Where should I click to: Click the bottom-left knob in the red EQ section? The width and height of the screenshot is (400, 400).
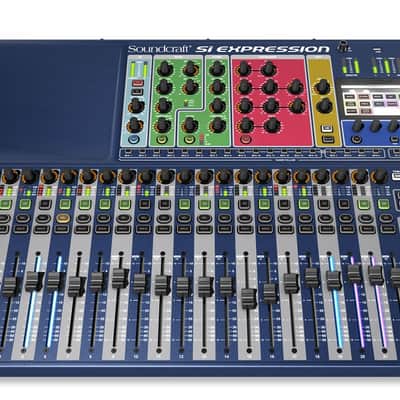tap(245, 126)
